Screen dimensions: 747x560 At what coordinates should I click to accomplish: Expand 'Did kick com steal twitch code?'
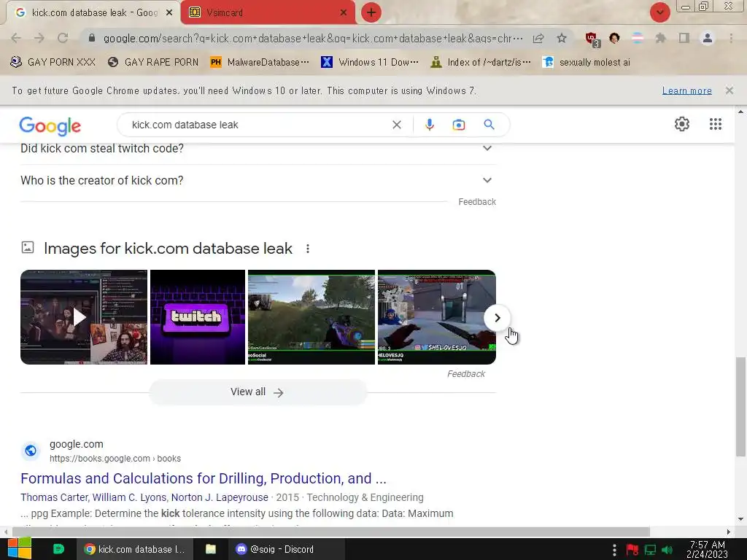tap(258, 149)
